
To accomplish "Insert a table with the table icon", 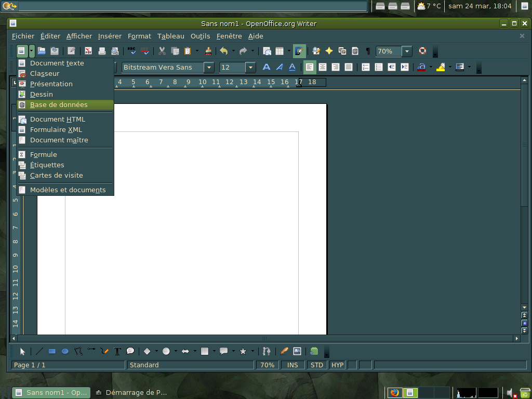I will pos(280,51).
